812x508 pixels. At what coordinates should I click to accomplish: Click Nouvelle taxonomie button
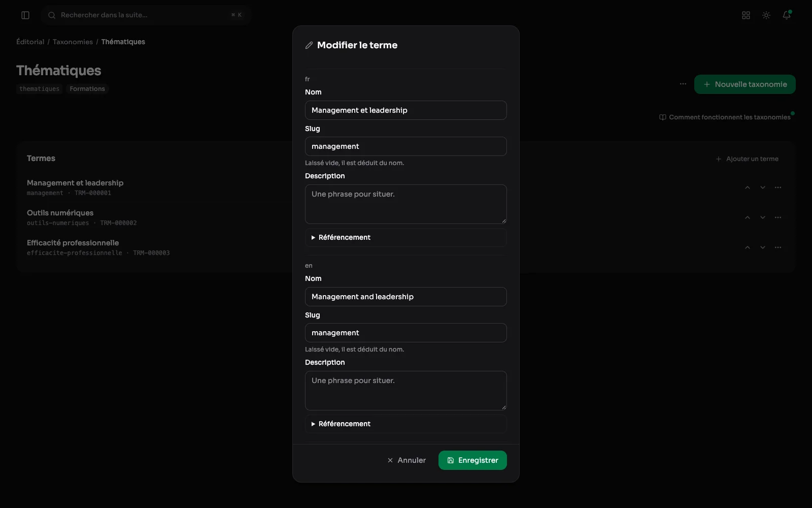[x=745, y=84]
